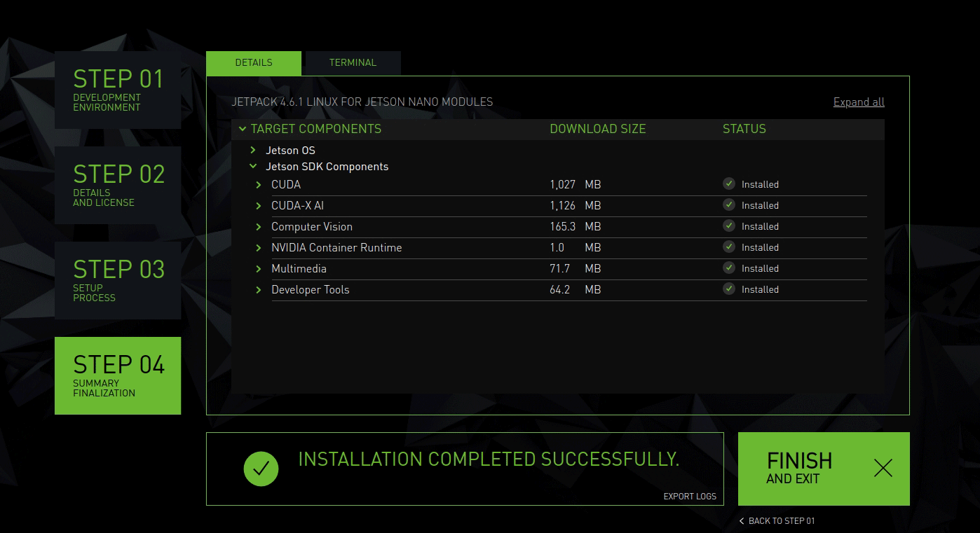
Task: Click the Jetson OS label
Action: tap(290, 151)
